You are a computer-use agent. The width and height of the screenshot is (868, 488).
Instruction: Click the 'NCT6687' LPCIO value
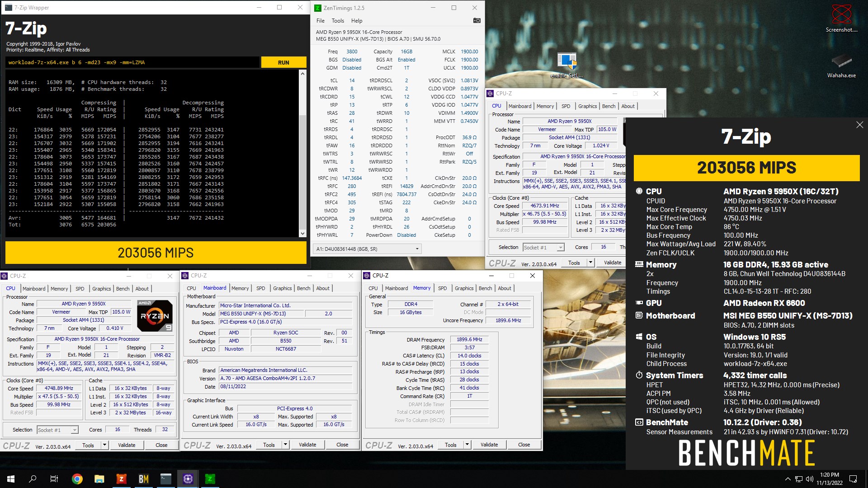pos(286,349)
